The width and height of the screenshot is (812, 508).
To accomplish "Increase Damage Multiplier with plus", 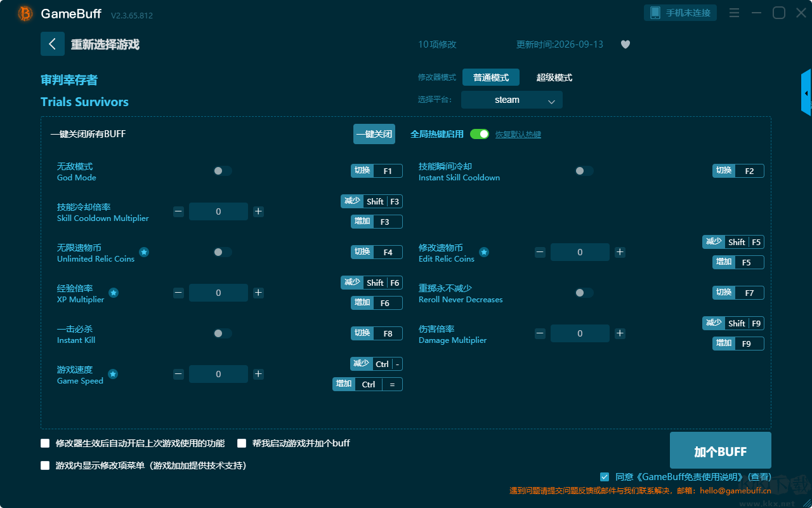I will click(620, 333).
